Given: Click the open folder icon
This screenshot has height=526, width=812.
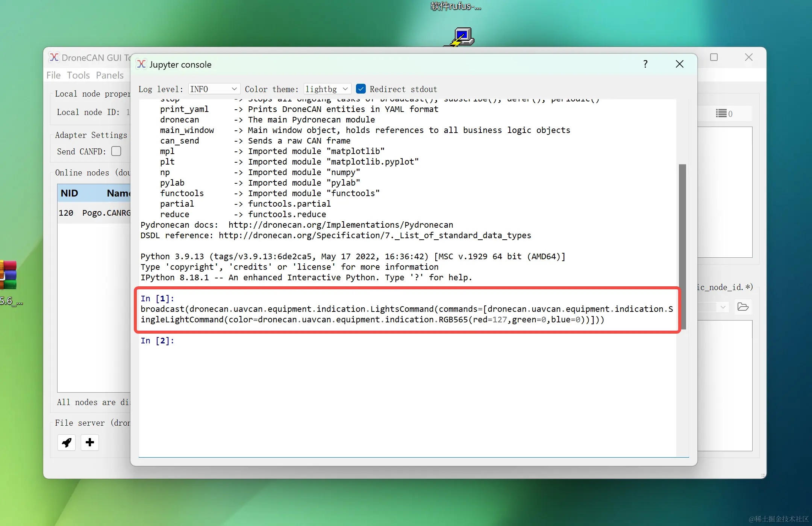Looking at the screenshot, I should pyautogui.click(x=743, y=307).
